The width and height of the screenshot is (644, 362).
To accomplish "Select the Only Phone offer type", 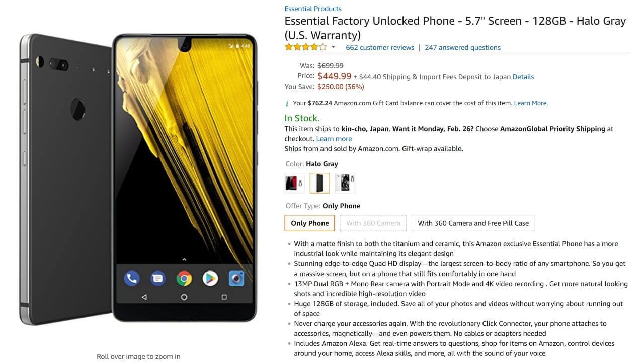I will pyautogui.click(x=310, y=223).
